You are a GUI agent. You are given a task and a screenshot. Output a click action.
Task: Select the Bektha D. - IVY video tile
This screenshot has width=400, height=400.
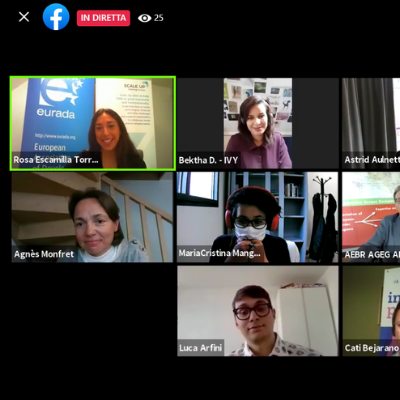[x=258, y=123]
